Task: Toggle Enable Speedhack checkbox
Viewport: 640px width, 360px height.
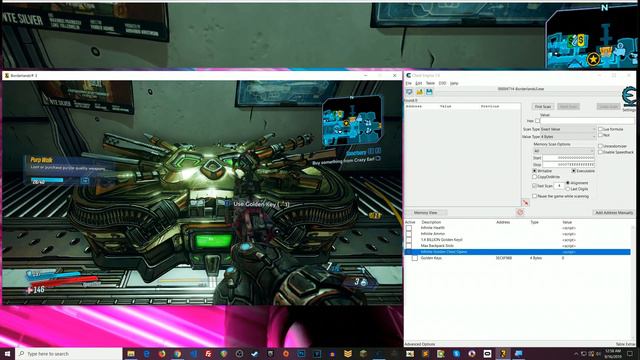Action: tap(600, 152)
